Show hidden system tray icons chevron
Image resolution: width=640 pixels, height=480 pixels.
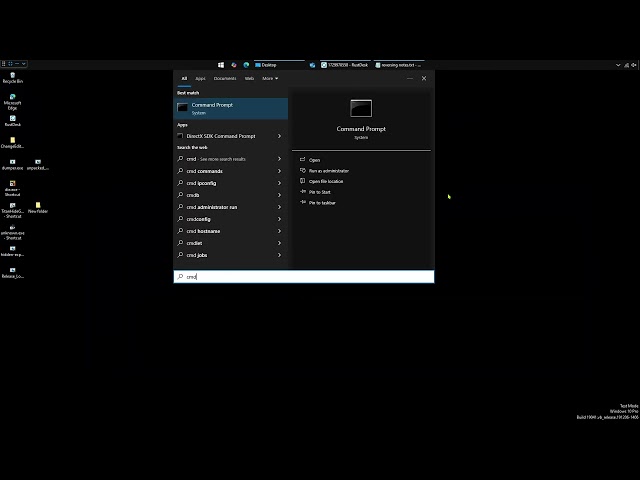pos(618,65)
